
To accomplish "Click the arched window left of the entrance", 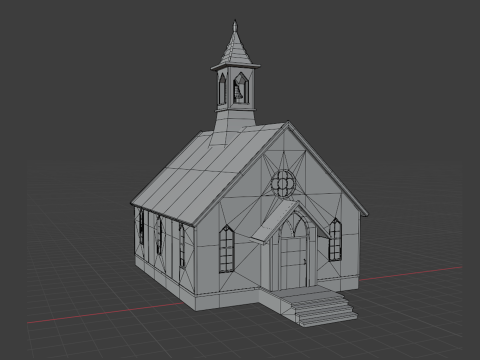I will pos(227,249).
